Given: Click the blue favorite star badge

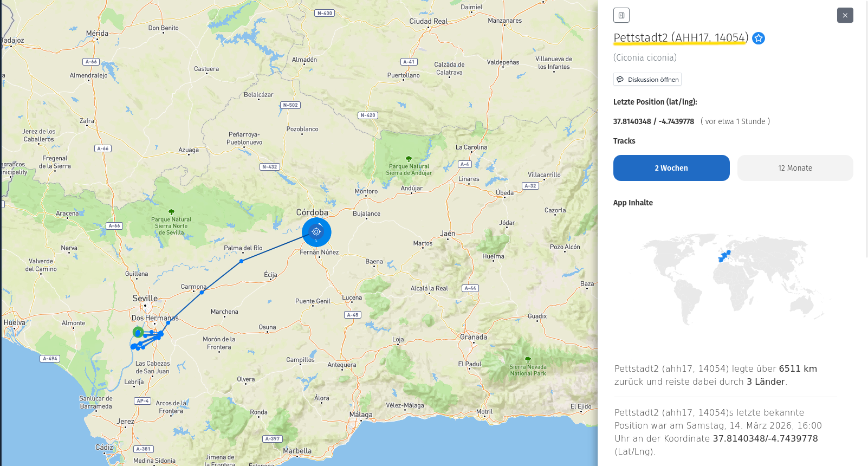Looking at the screenshot, I should (759, 38).
